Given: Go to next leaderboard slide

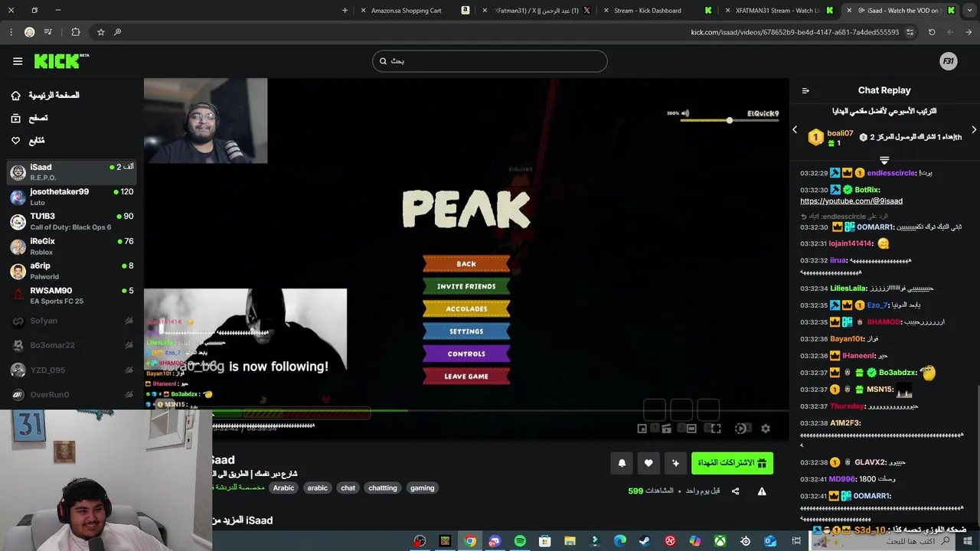Looking at the screenshot, I should (x=974, y=130).
